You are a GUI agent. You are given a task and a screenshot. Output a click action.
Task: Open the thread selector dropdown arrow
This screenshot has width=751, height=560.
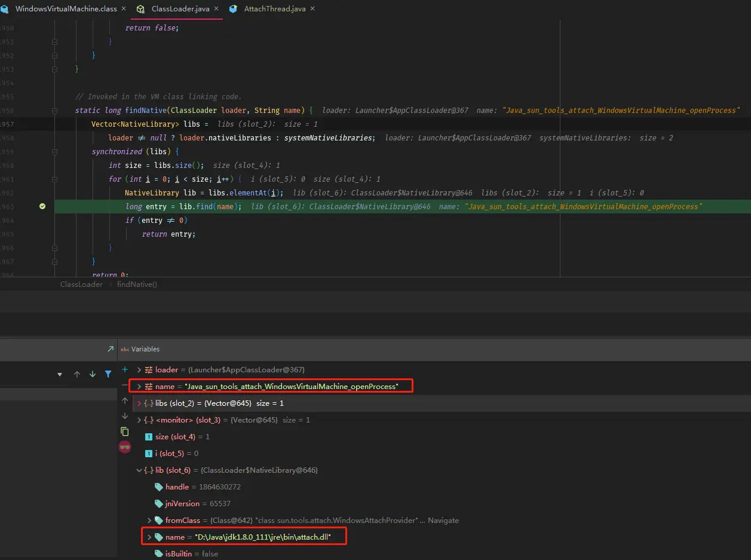(x=60, y=375)
